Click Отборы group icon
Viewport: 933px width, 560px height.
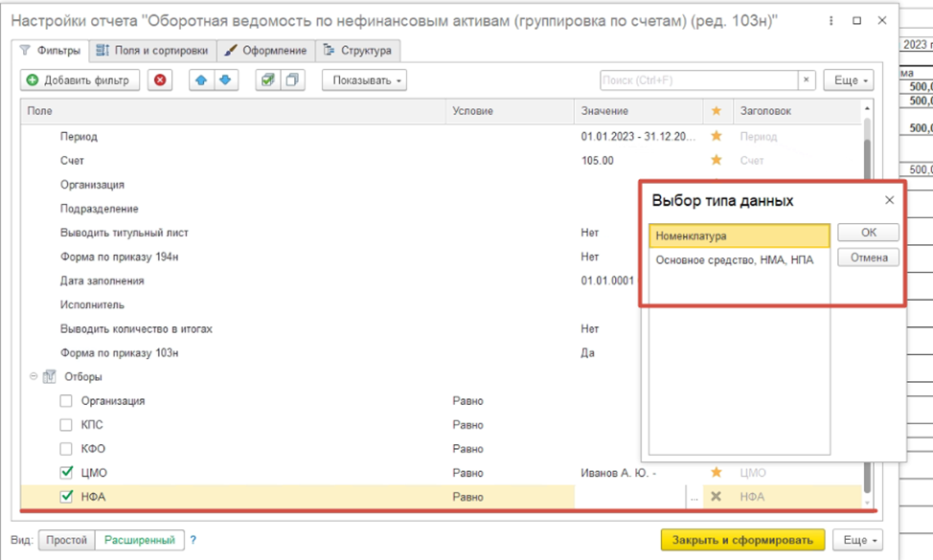click(x=50, y=377)
